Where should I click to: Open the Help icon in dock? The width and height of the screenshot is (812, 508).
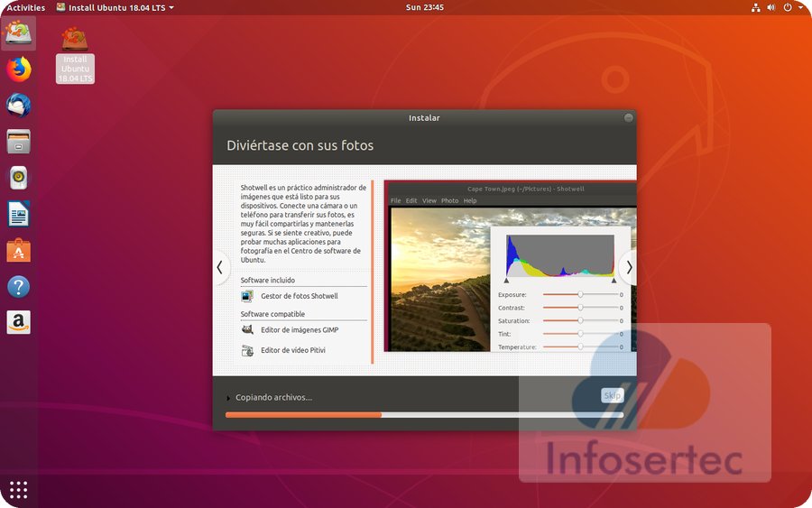(x=18, y=287)
